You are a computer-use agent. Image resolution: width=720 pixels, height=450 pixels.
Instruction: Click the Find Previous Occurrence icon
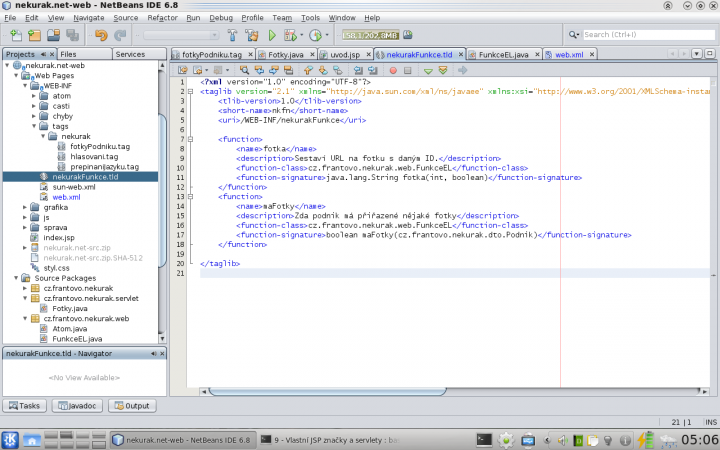pos(259,70)
